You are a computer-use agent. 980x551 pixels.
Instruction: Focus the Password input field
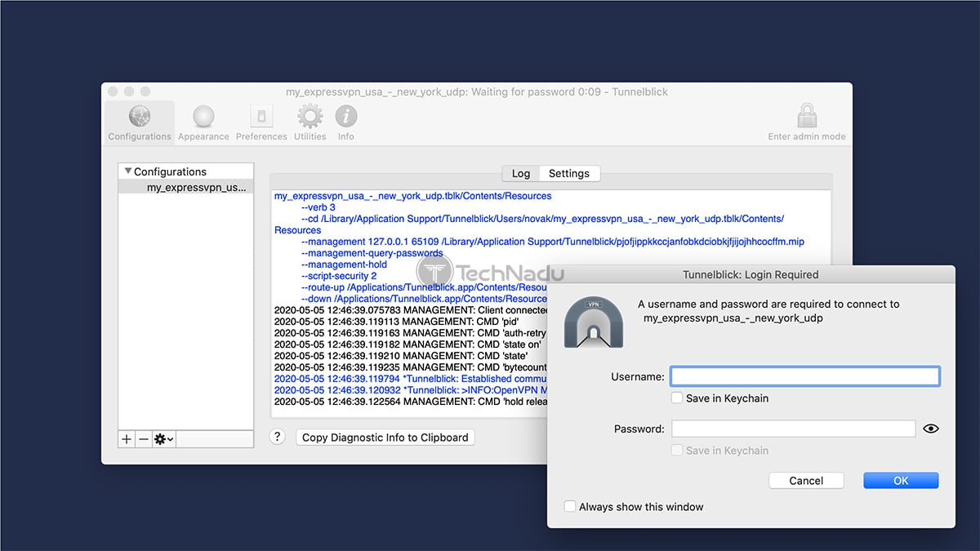tap(793, 429)
